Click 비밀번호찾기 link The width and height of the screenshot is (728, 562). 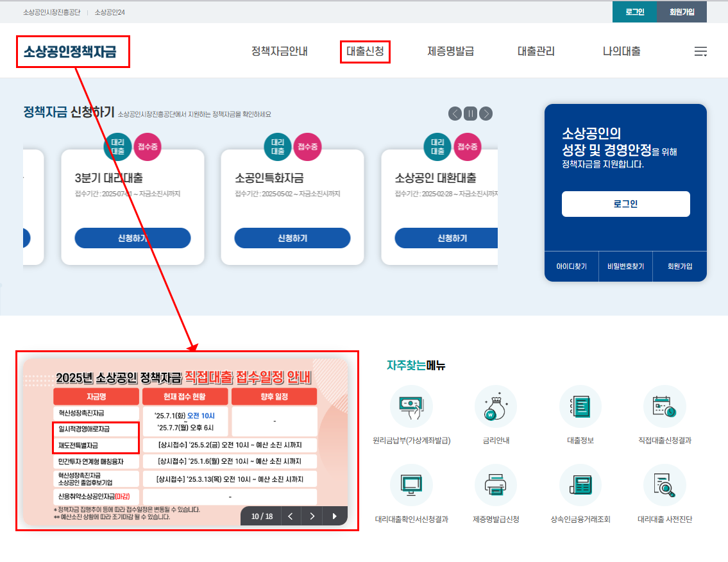[x=625, y=266]
